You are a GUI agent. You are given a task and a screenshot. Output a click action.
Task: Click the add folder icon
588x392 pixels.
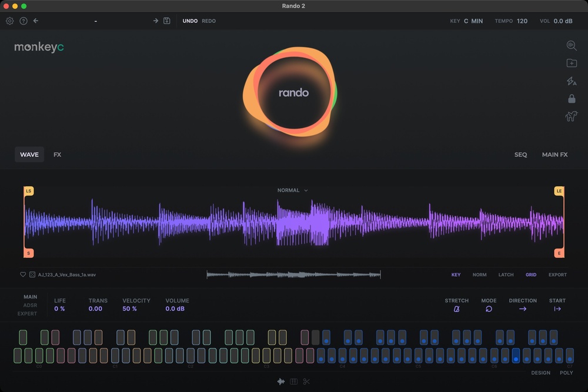coord(572,63)
